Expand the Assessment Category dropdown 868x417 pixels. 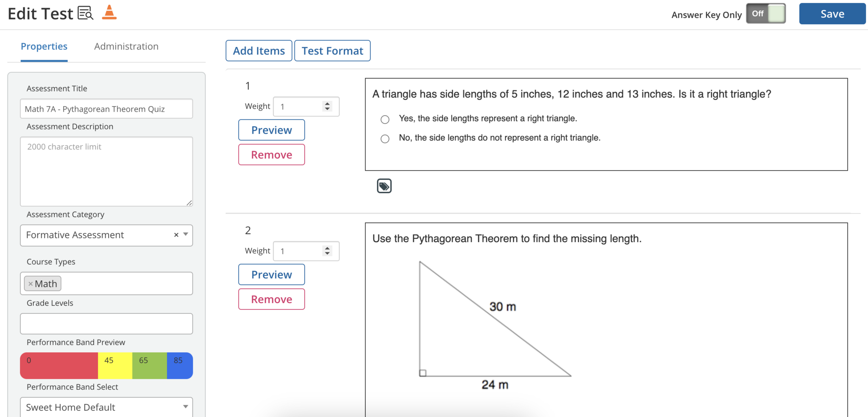click(186, 235)
